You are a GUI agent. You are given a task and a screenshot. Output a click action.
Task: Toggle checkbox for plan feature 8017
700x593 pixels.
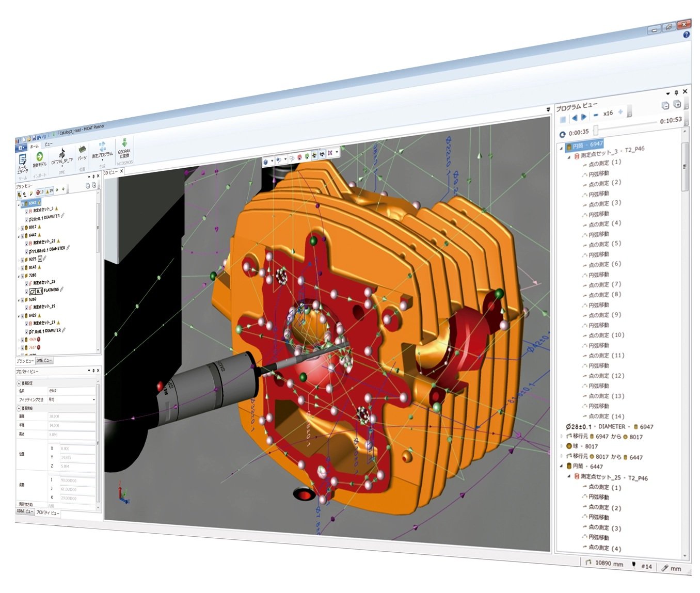click(22, 228)
